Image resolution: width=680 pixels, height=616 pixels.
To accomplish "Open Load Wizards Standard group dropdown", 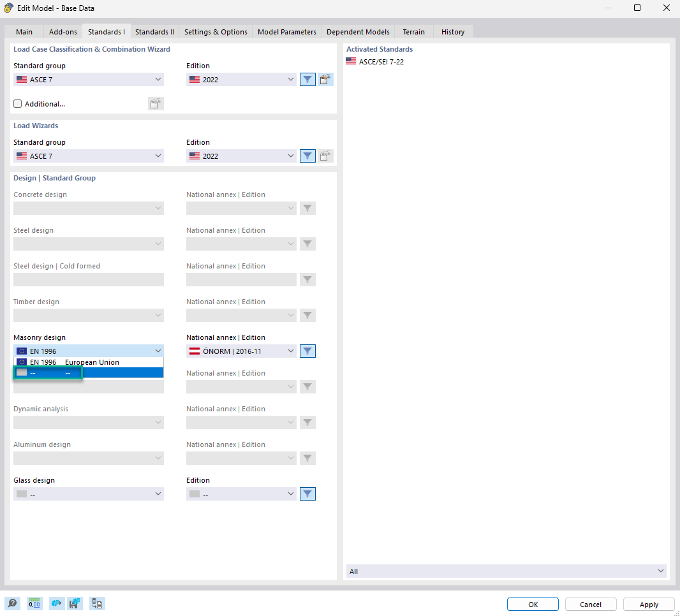I will (x=89, y=156).
